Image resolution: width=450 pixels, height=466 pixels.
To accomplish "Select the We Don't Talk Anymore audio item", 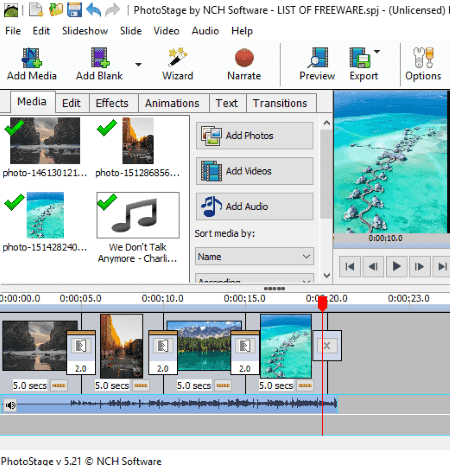I will [138, 215].
